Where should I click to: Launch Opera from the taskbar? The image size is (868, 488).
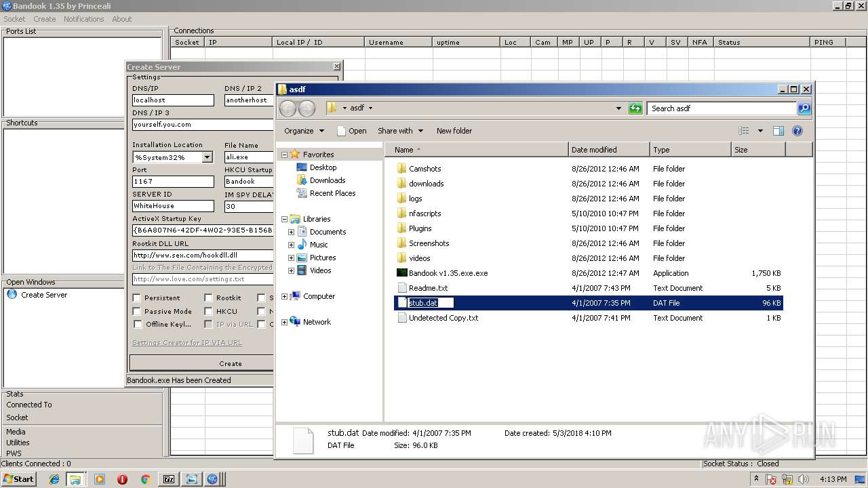(122, 479)
